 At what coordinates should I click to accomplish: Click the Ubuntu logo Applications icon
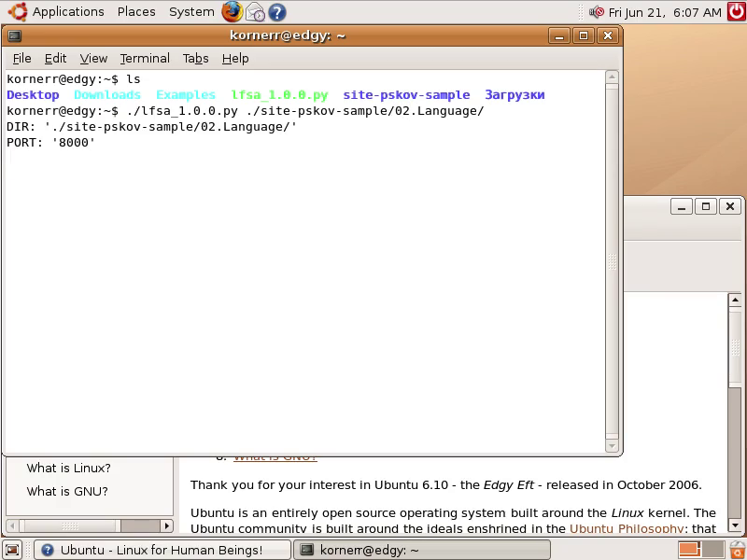click(x=18, y=12)
